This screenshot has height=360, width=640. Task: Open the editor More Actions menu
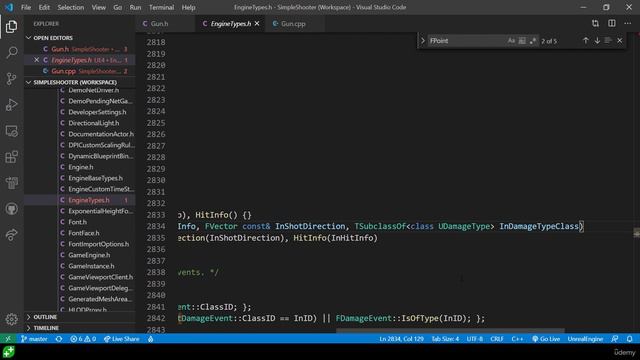click(x=628, y=24)
